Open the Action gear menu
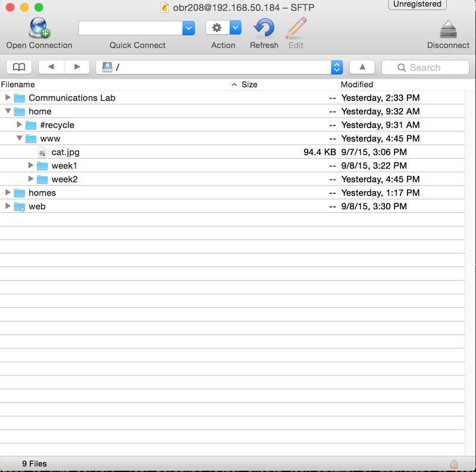 pos(217,28)
